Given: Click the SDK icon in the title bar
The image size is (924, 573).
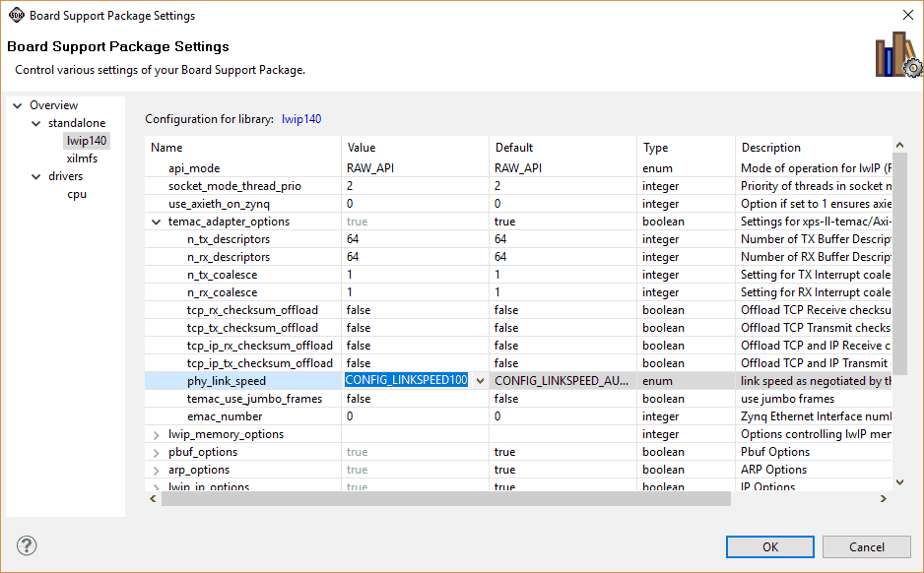Looking at the screenshot, I should pyautogui.click(x=17, y=15).
